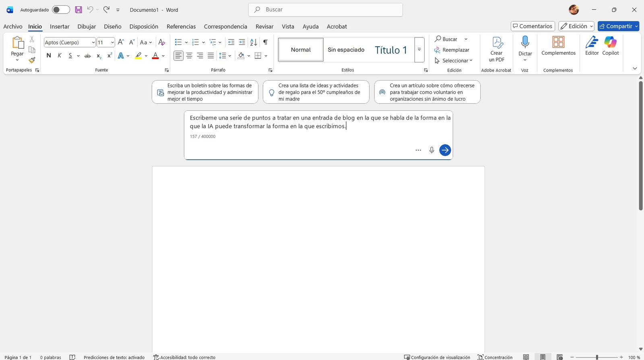The width and height of the screenshot is (644, 360).
Task: Open the font name dropdown Aptos (Cuerpo)
Action: coord(93,42)
